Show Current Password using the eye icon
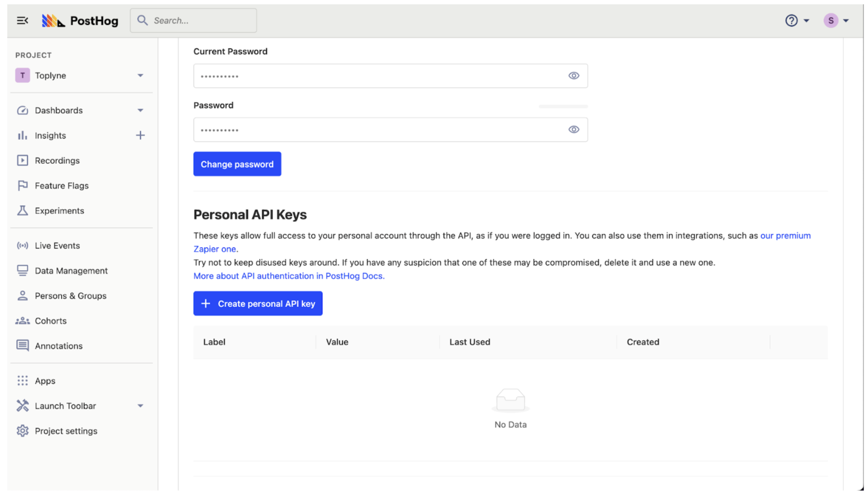The image size is (868, 496). [x=573, y=75]
